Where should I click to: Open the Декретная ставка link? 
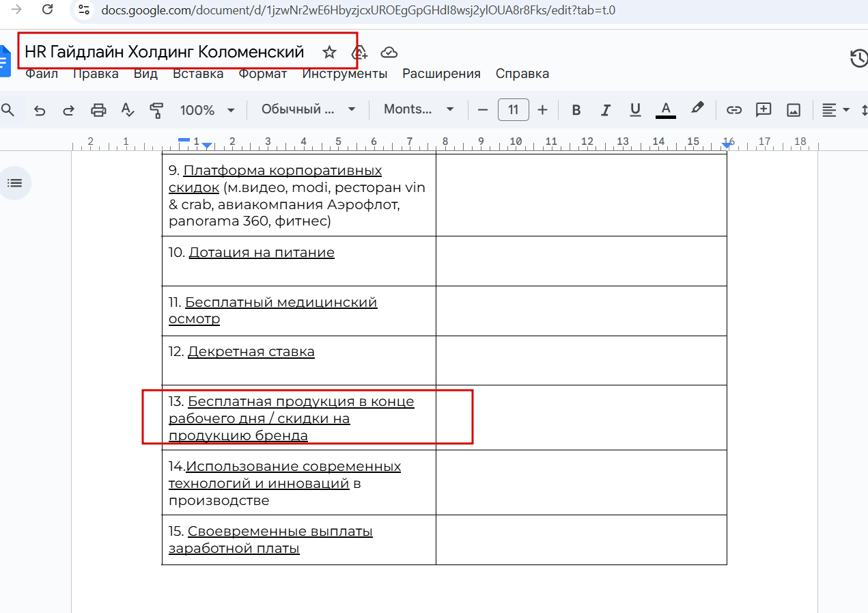click(x=251, y=352)
